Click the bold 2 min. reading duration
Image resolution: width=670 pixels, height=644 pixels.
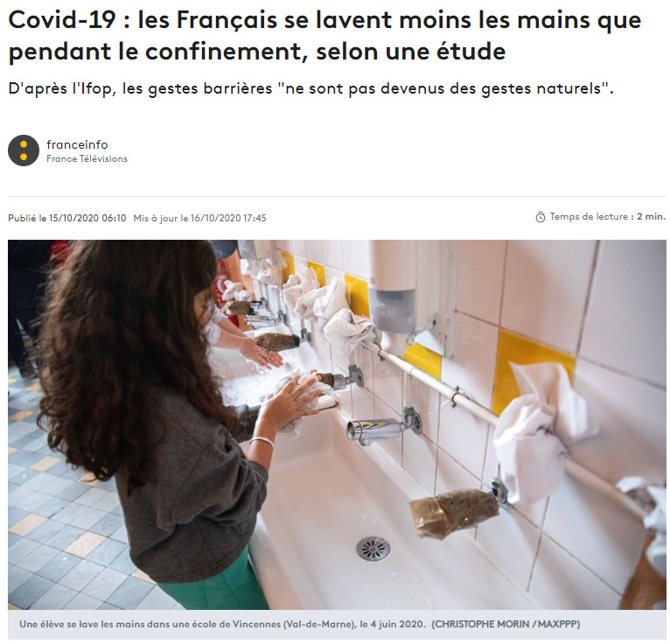652,217
